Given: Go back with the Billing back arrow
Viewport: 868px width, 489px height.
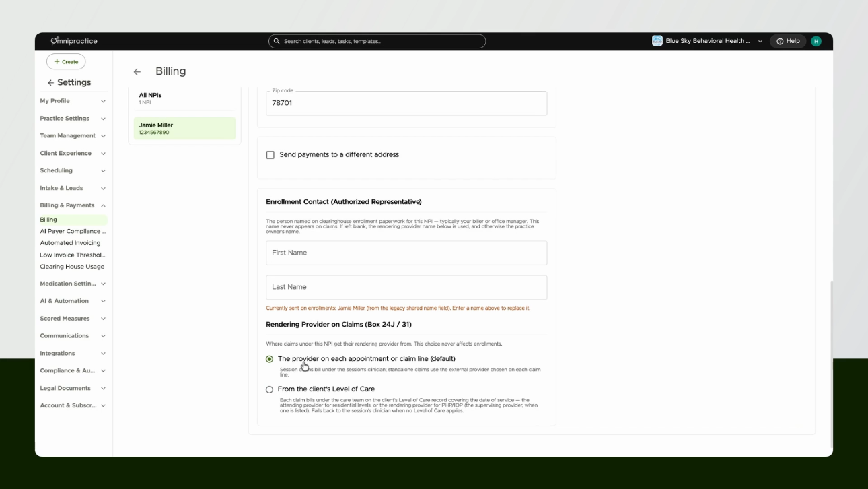Looking at the screenshot, I should click(x=137, y=71).
